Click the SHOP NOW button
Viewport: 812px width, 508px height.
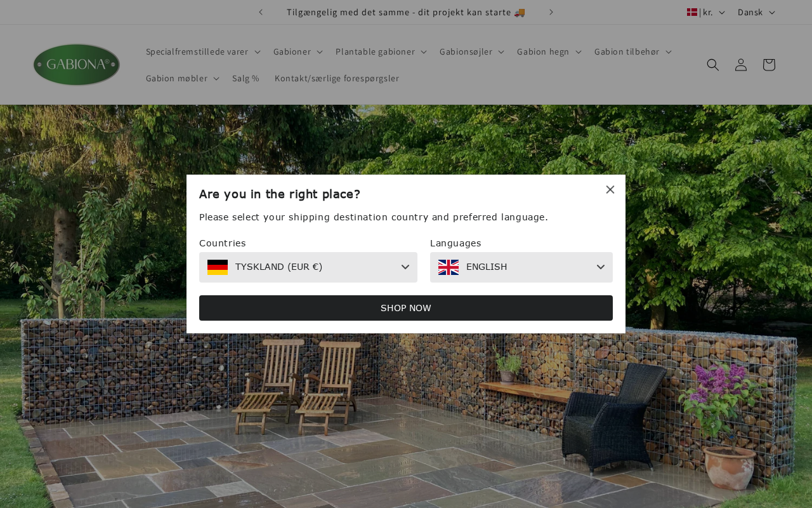(406, 308)
